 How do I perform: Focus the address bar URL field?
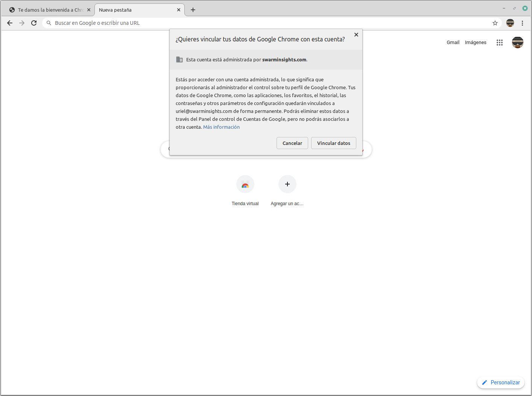coord(272,23)
